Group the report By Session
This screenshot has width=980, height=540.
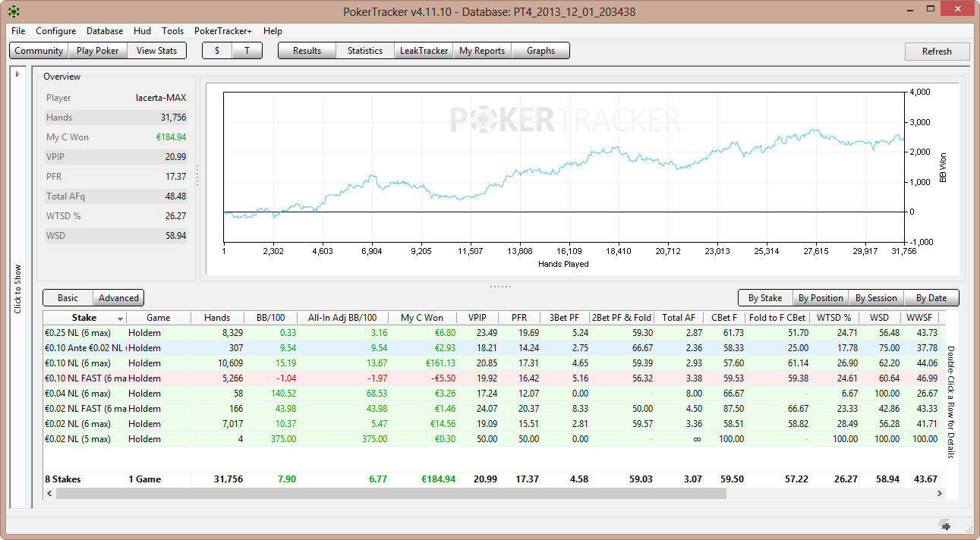[876, 298]
